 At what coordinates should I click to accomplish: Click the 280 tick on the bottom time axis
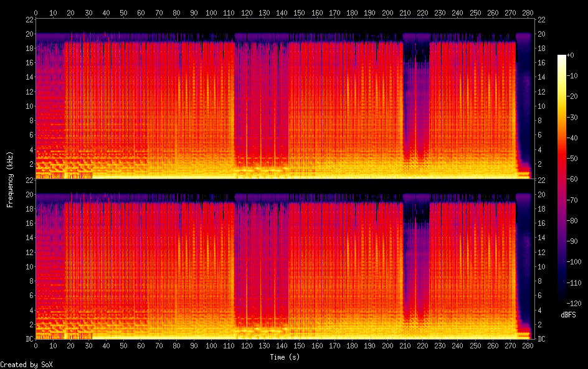click(x=528, y=345)
